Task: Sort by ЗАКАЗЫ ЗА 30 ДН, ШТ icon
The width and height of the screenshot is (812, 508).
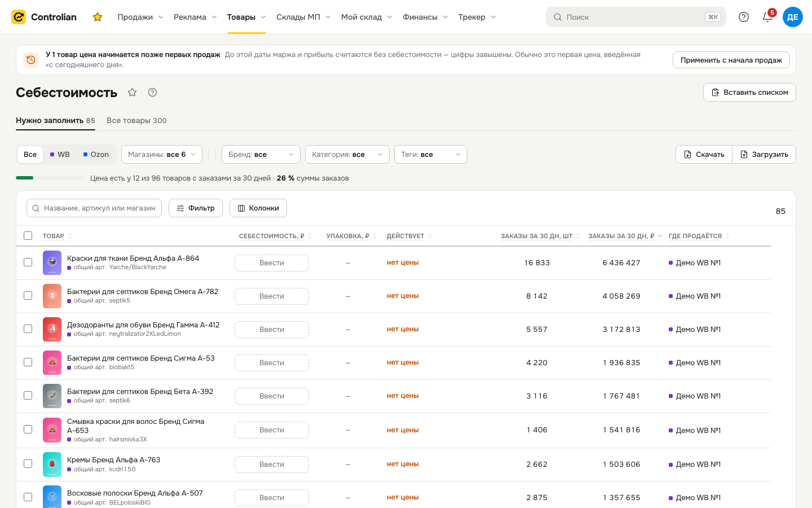Action: pyautogui.click(x=577, y=236)
